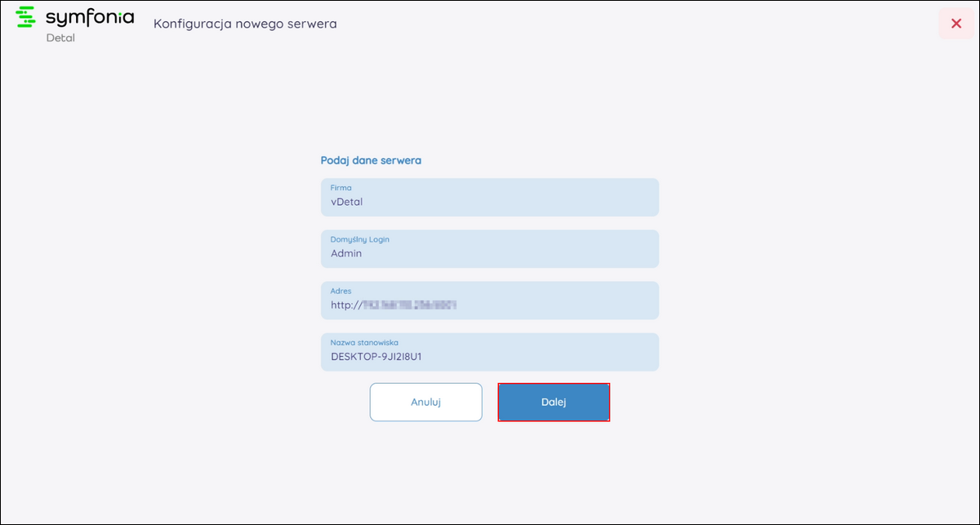This screenshot has width=980, height=525.
Task: Click the small Firma label
Action: [341, 188]
